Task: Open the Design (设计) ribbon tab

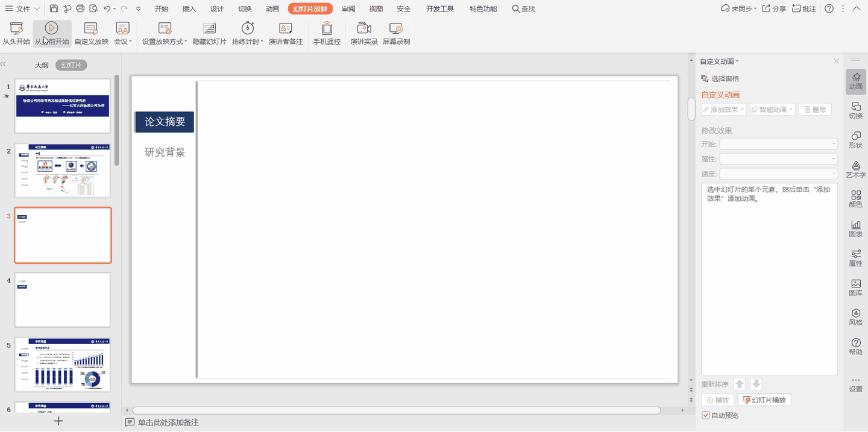Action: (x=217, y=8)
